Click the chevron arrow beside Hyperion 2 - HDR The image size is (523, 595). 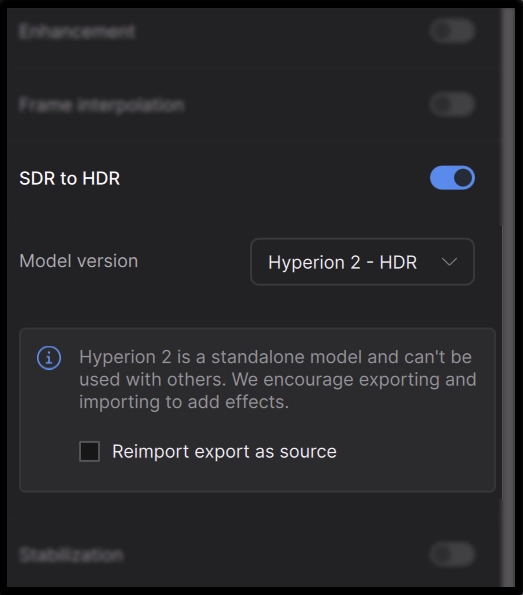click(x=449, y=262)
